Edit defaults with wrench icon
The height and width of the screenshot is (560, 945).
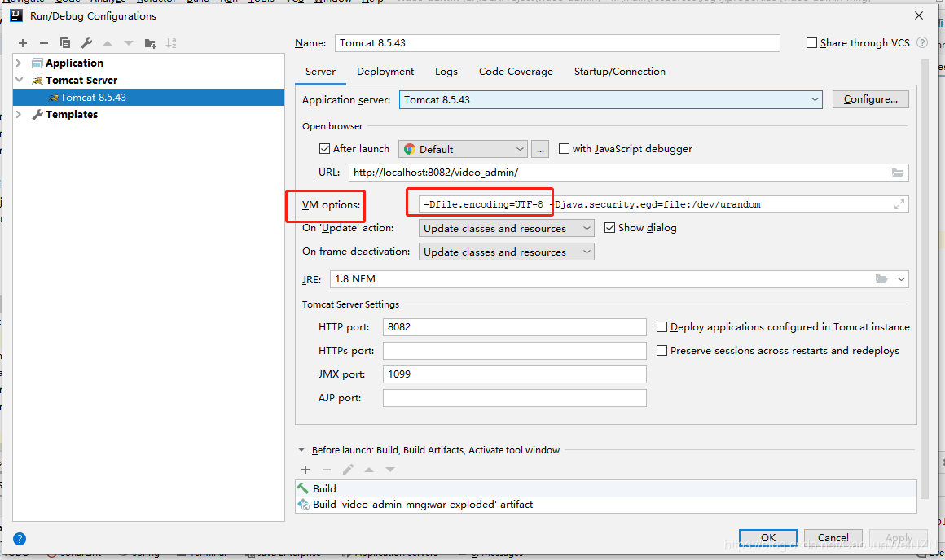pyautogui.click(x=86, y=43)
